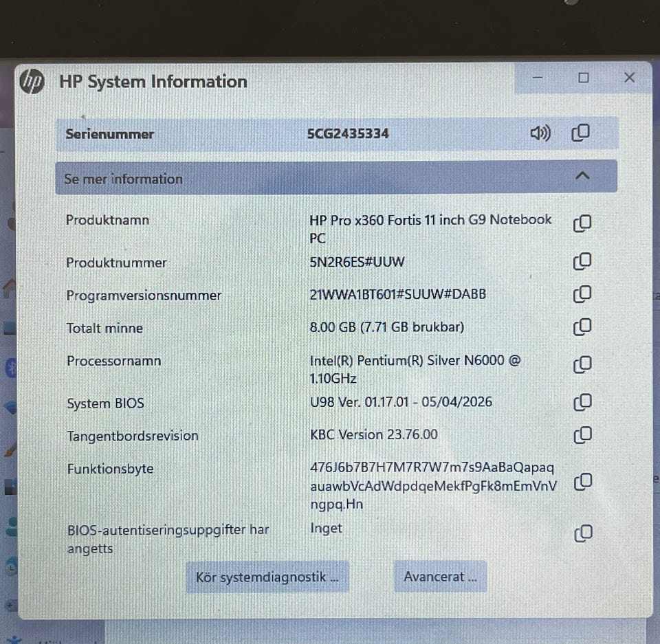Select the text 21WWA1BT601#SUUW#DABB
Screen dimensions: 660x644
(x=398, y=294)
